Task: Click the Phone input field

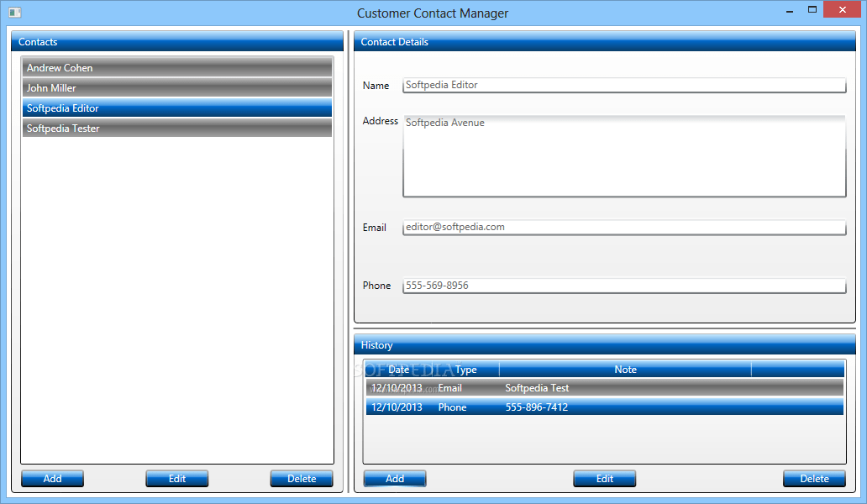Action: (624, 286)
